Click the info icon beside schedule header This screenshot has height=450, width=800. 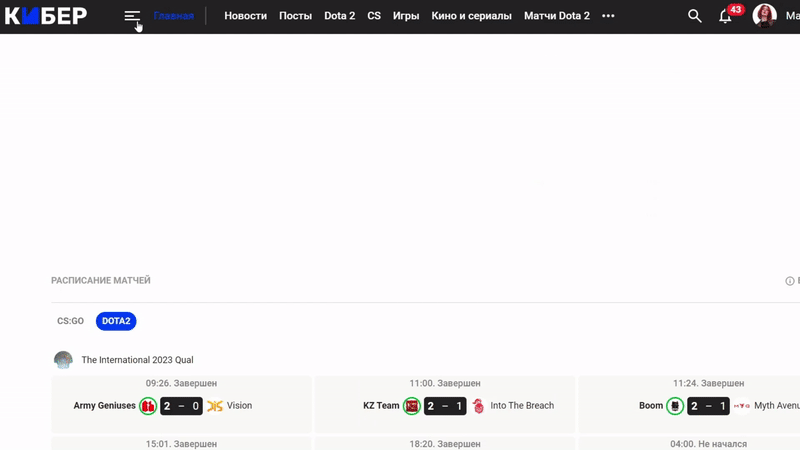[x=789, y=281]
